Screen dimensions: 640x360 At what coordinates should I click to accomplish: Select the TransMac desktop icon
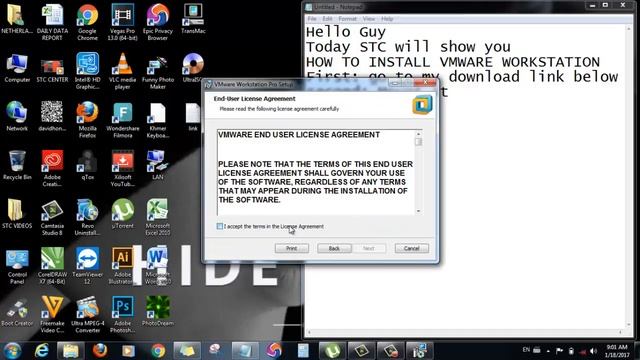tap(193, 20)
